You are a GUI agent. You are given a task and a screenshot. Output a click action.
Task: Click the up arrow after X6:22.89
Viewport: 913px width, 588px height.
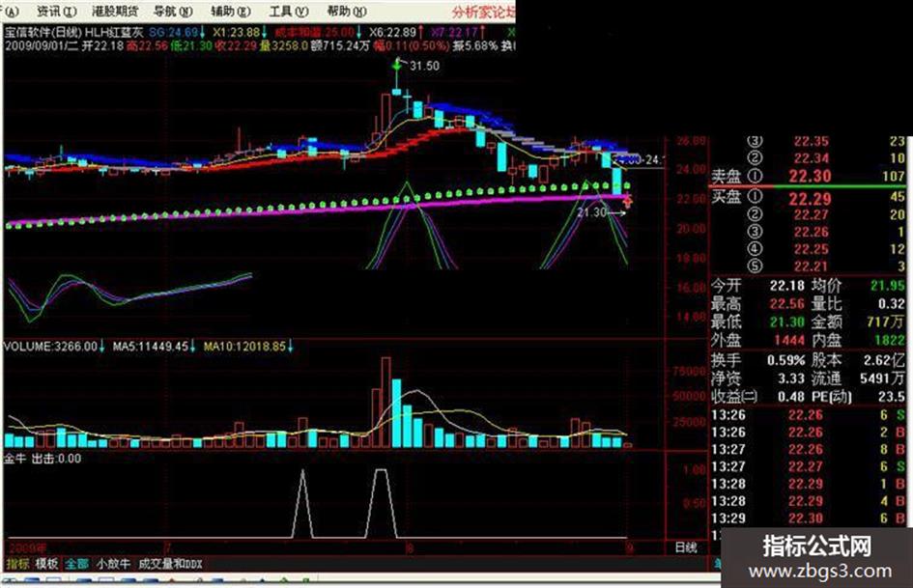point(420,32)
